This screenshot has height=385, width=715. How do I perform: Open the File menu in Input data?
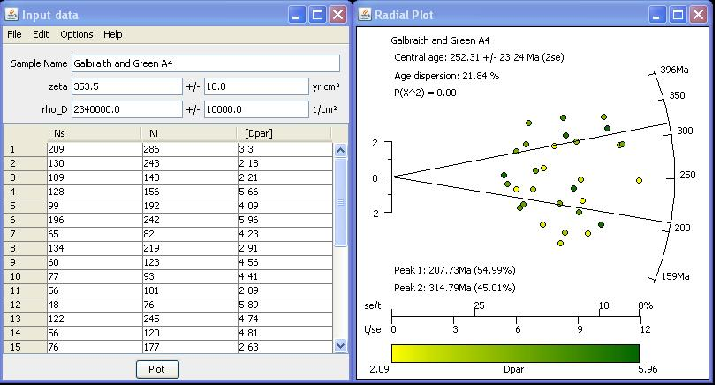click(14, 34)
